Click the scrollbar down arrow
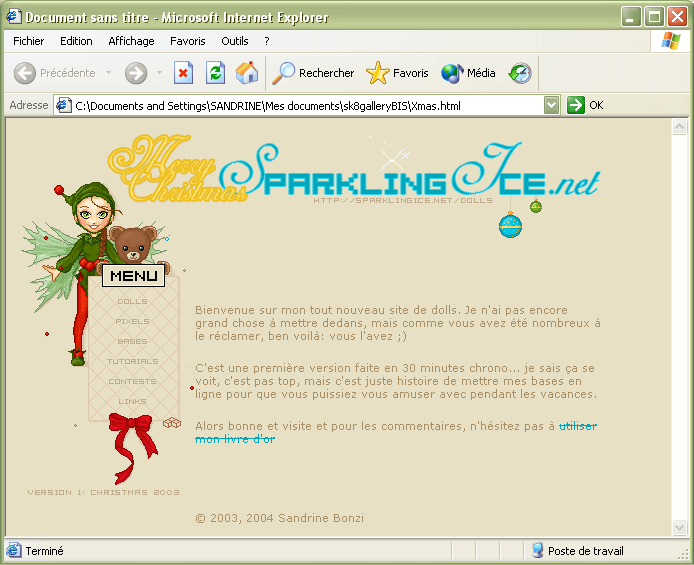This screenshot has height=565, width=694. point(679,528)
